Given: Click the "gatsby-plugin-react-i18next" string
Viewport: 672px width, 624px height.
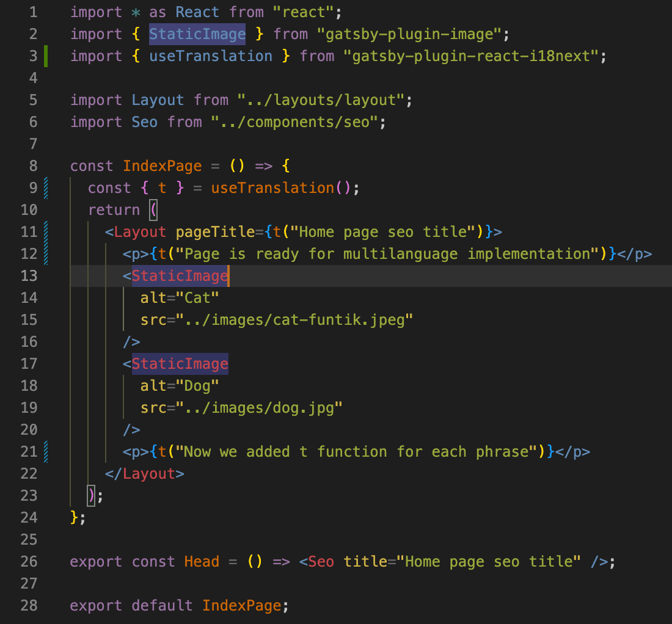Looking at the screenshot, I should [x=470, y=56].
